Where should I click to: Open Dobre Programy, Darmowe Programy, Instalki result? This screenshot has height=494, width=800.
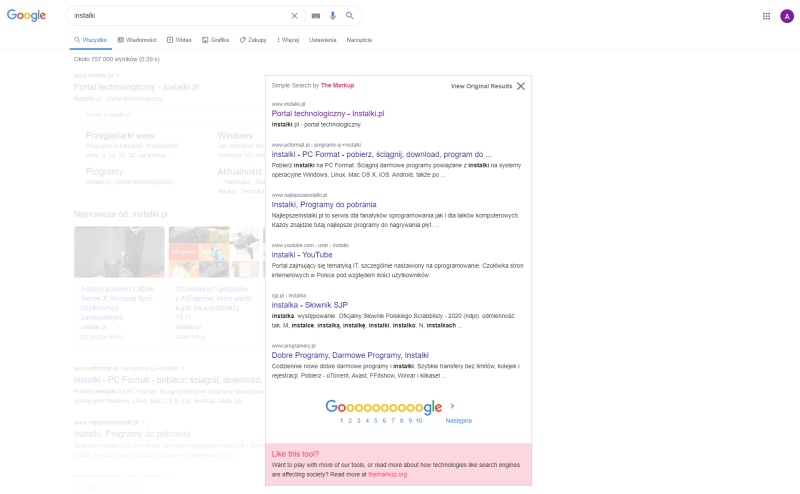point(350,355)
